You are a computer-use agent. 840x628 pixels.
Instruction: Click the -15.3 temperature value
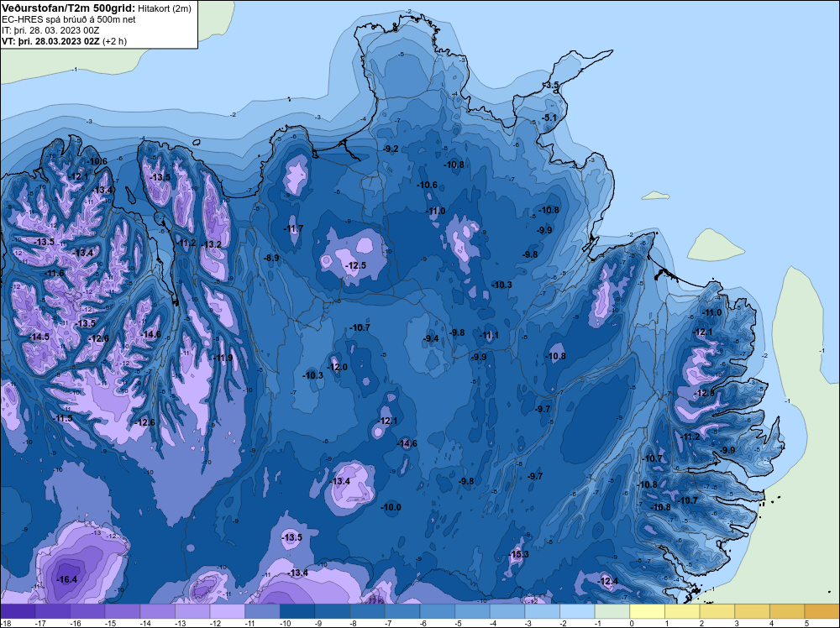[518, 554]
